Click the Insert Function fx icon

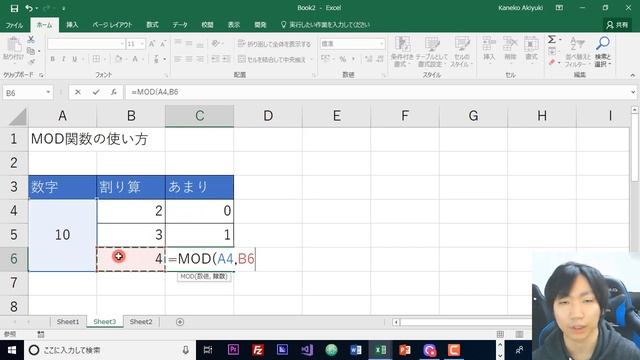pos(114,92)
